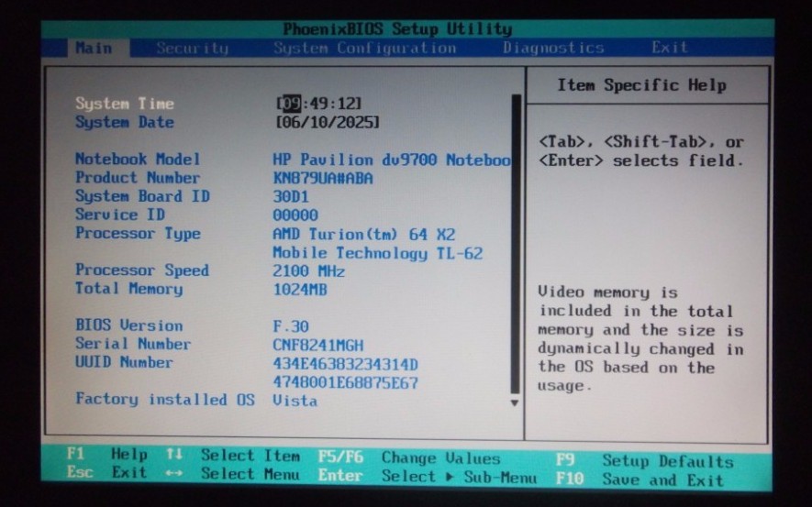Screen dimensions: 812x507
Task: Click the Notebook Model label
Action: (138, 159)
